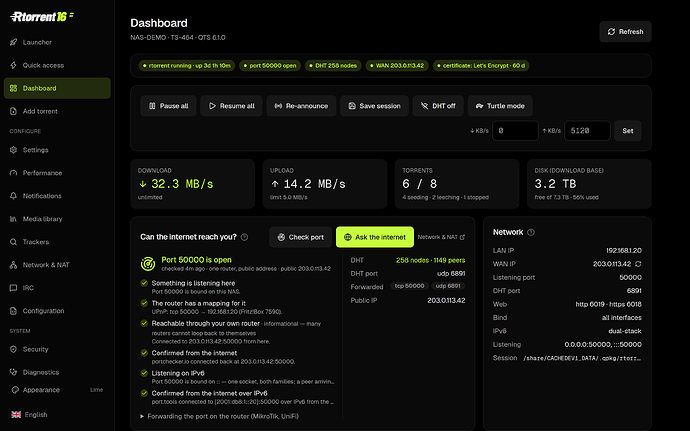Click the download KB/s limit field
Image resolution: width=690 pixels, height=431 pixels.
click(x=515, y=131)
